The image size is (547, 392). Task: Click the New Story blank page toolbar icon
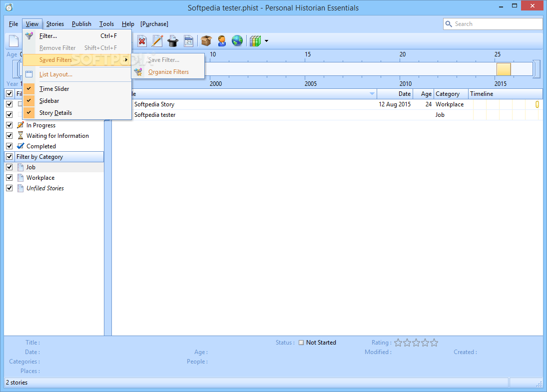coord(13,41)
